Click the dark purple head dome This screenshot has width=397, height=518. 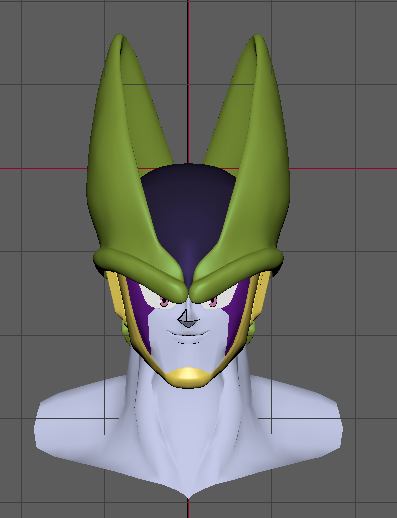[x=188, y=213]
